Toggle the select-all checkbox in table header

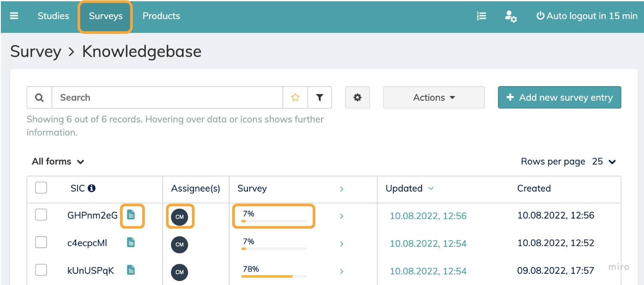tap(41, 188)
